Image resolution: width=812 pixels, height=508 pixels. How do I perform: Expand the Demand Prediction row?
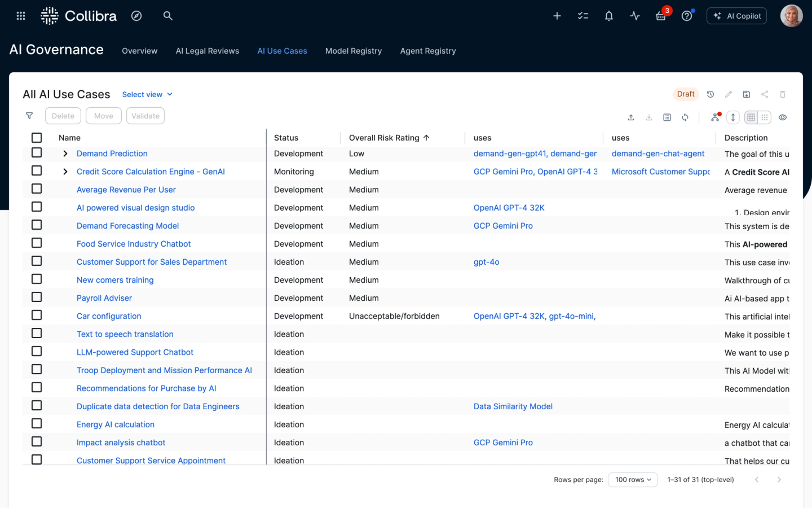tap(65, 154)
